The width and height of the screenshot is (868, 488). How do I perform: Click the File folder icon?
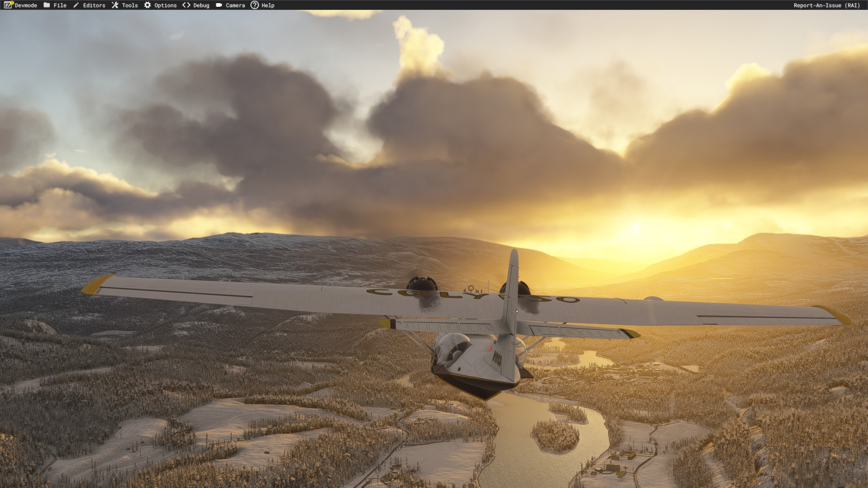(46, 5)
